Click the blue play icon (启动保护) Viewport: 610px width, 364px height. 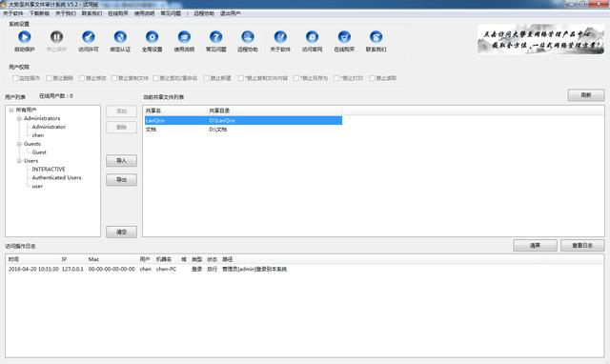[x=25, y=37]
